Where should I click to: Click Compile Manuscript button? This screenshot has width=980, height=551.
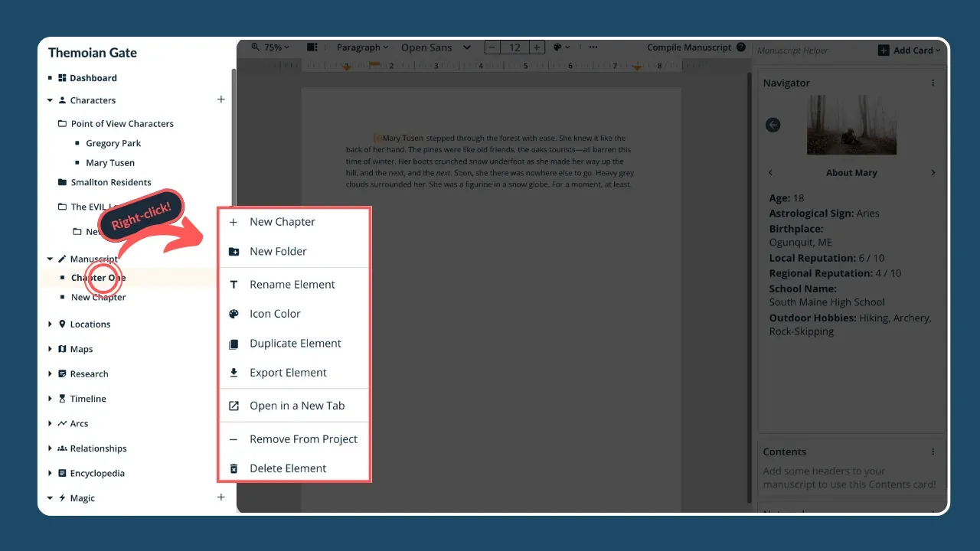[x=689, y=47]
